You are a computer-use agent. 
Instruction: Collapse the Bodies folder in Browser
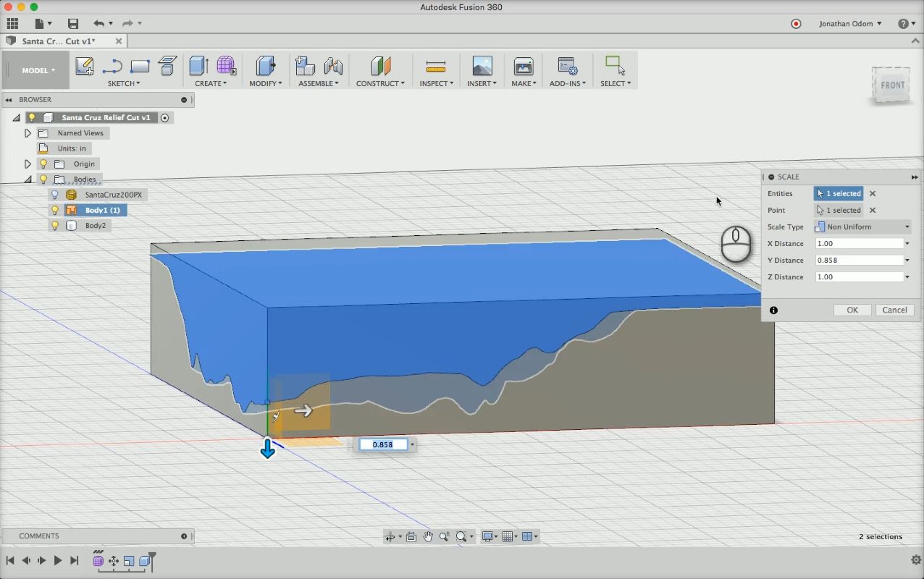pyautogui.click(x=28, y=179)
